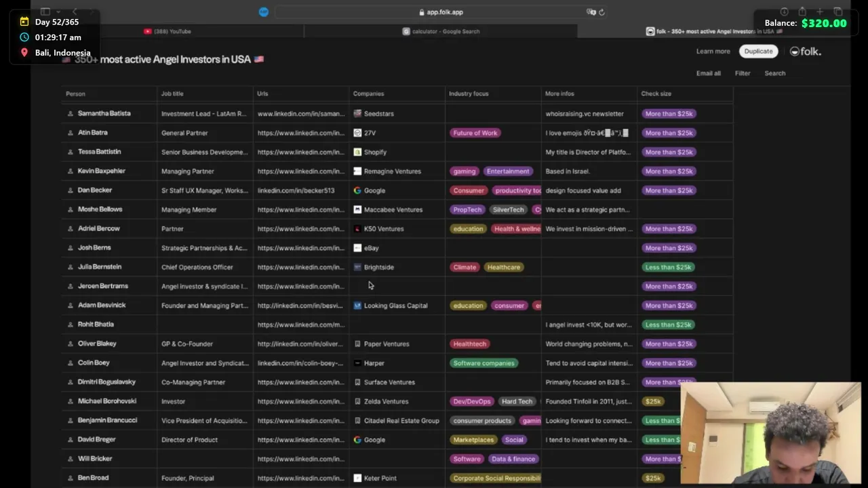Switch to the YouTube browser tab
The width and height of the screenshot is (868, 488).
167,31
